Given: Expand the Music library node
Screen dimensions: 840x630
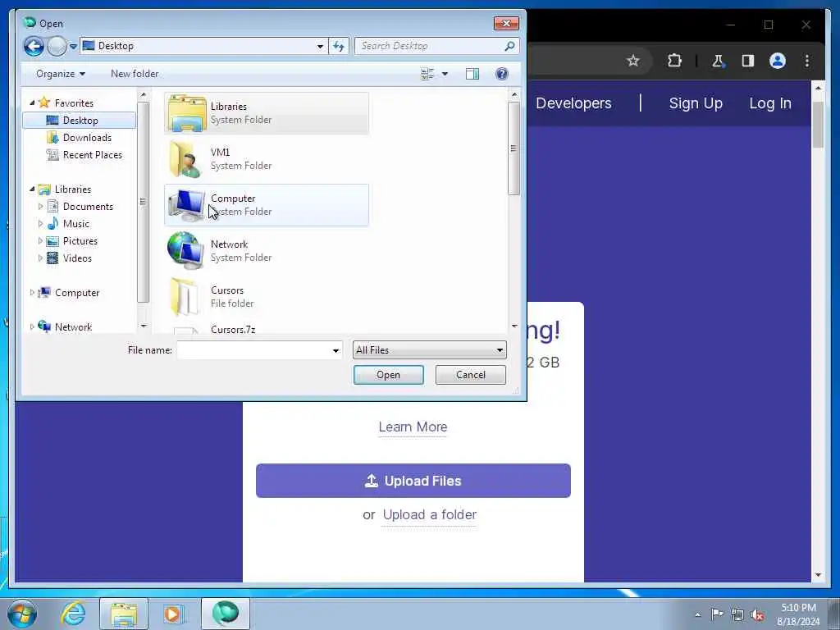Looking at the screenshot, I should pos(40,223).
